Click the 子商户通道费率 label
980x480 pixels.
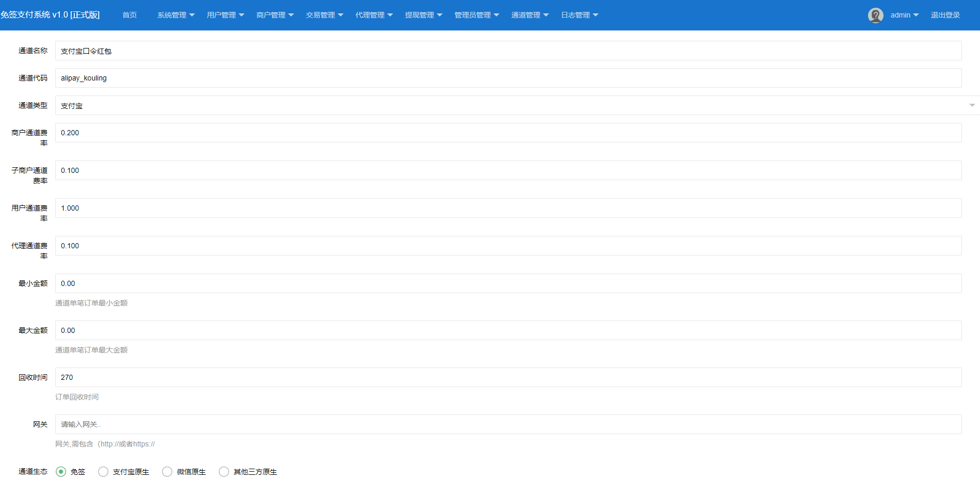29,175
